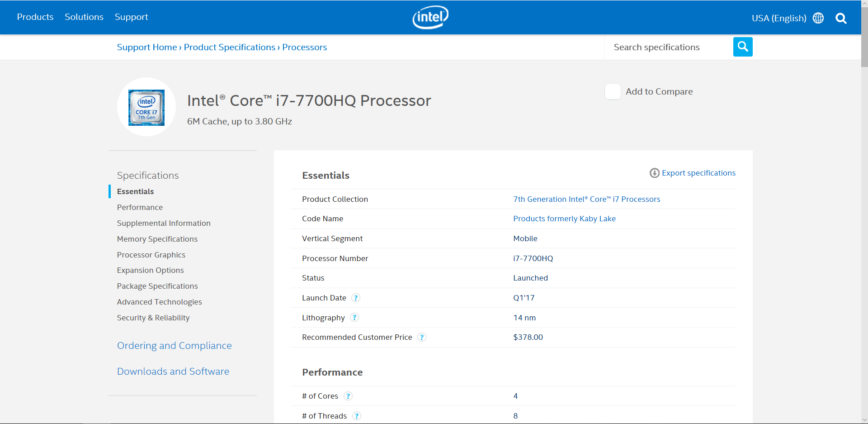This screenshot has height=424, width=868.
Task: Show help for Recommended Customer Price
Action: pyautogui.click(x=421, y=337)
